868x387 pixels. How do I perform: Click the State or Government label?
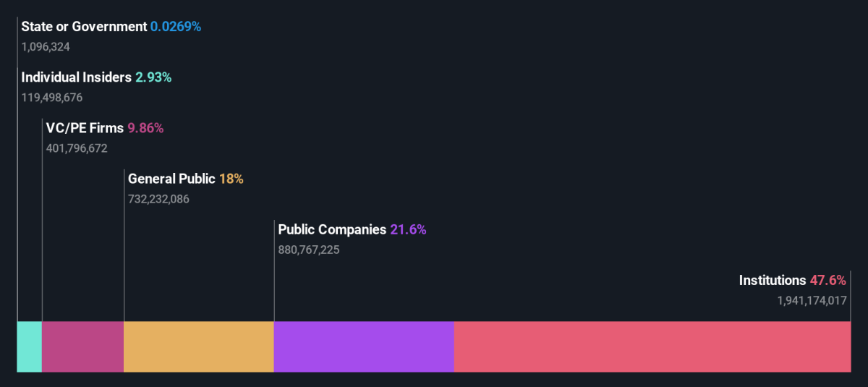point(84,27)
